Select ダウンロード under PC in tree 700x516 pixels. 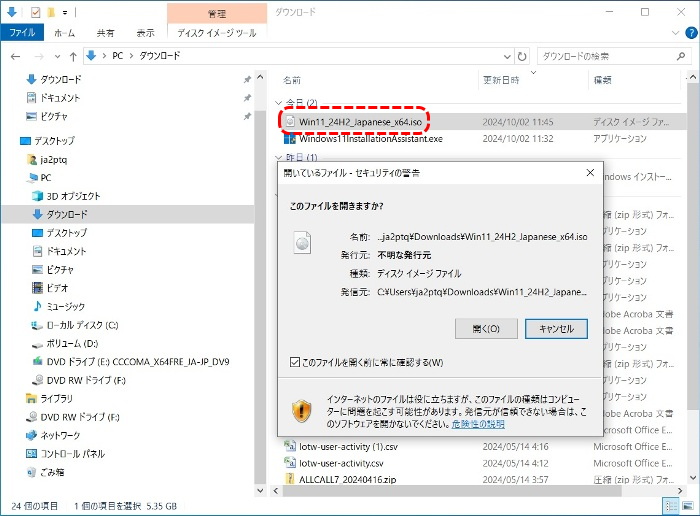click(60, 214)
